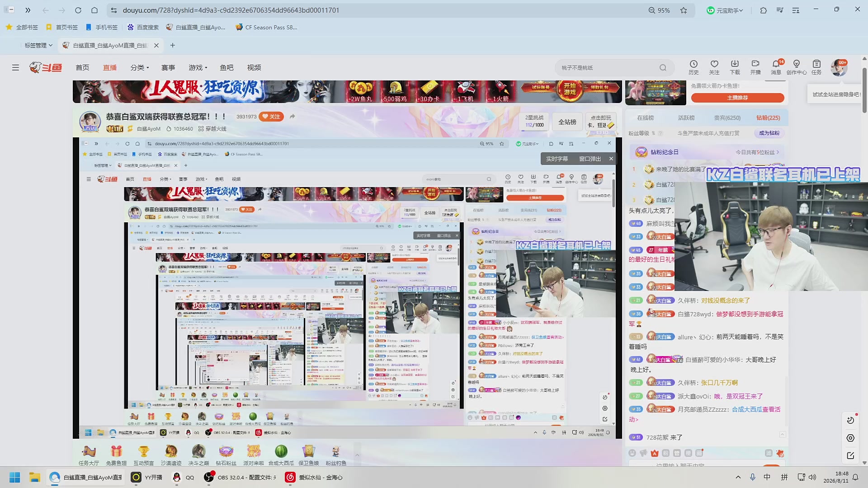Open the 赛事 nav item
Image resolution: width=868 pixels, height=488 pixels.
pyautogui.click(x=168, y=68)
